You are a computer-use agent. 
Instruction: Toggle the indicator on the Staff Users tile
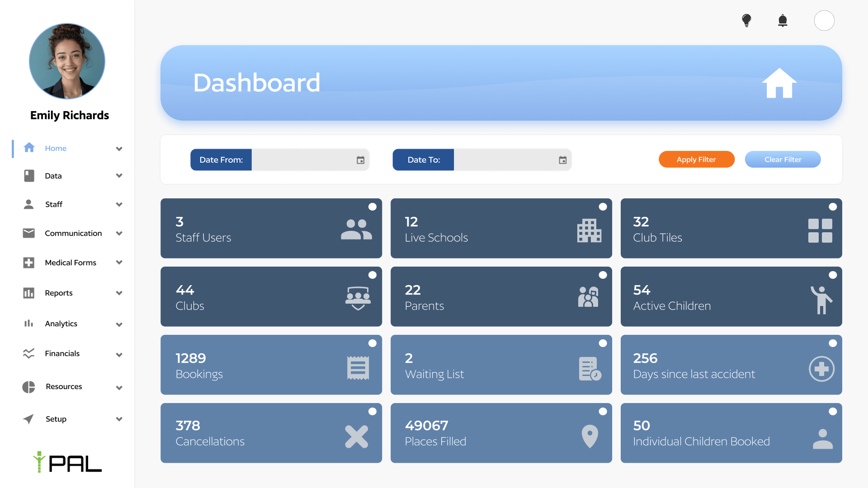point(372,206)
